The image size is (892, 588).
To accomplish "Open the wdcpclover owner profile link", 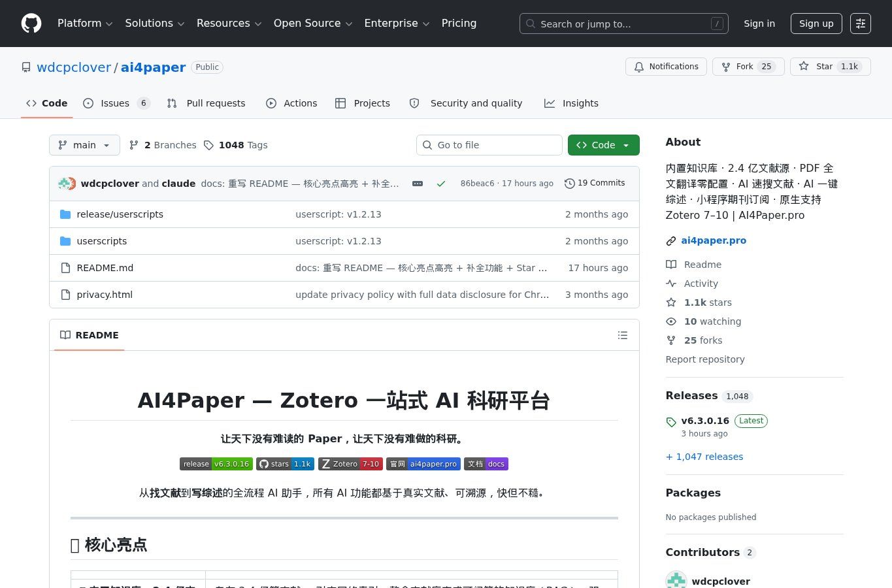I will click(x=74, y=67).
